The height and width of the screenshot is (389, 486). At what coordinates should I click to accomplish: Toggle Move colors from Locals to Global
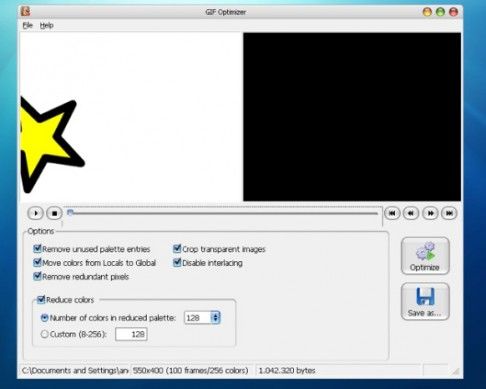click(37, 262)
